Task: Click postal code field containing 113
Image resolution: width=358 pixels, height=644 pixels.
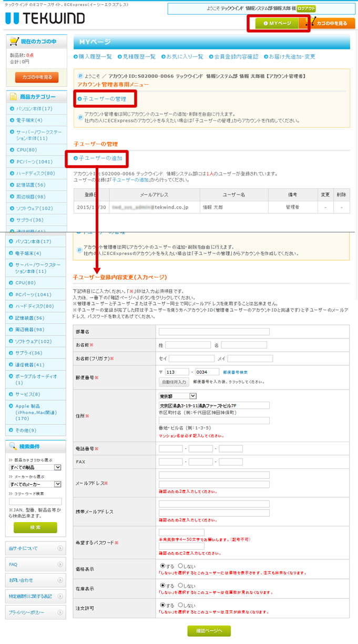Action: 177,372
